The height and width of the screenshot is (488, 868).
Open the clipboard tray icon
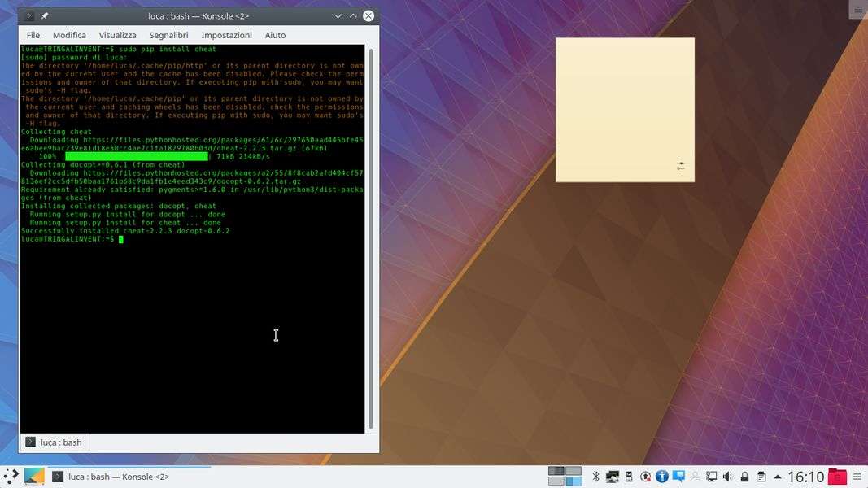tap(761, 477)
